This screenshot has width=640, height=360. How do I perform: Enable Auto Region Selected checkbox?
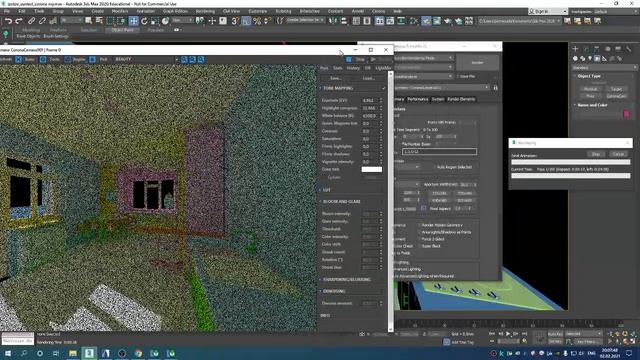coord(434,167)
